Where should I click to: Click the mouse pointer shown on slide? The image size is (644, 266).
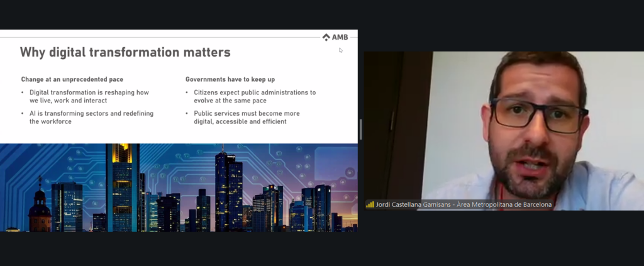point(341,50)
